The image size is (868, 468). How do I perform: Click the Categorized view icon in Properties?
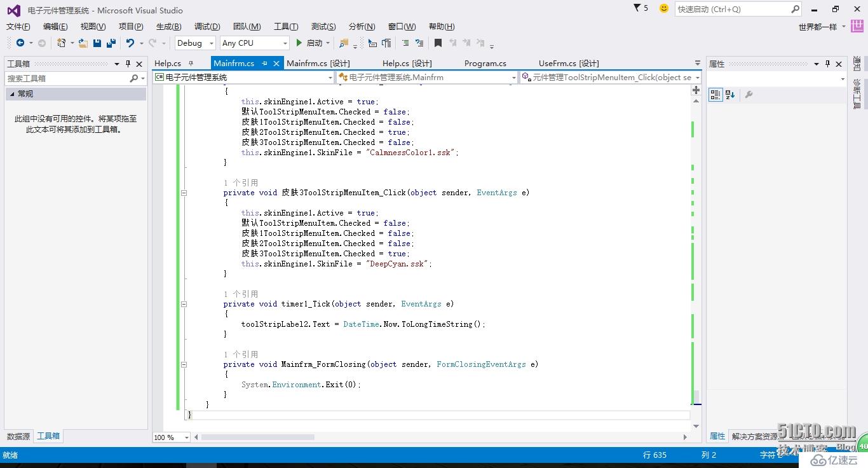[715, 94]
